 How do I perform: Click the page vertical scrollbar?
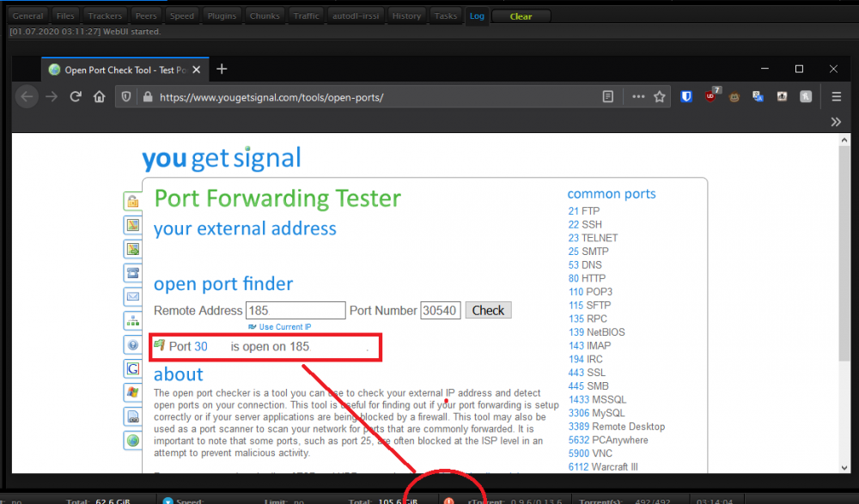point(844,255)
